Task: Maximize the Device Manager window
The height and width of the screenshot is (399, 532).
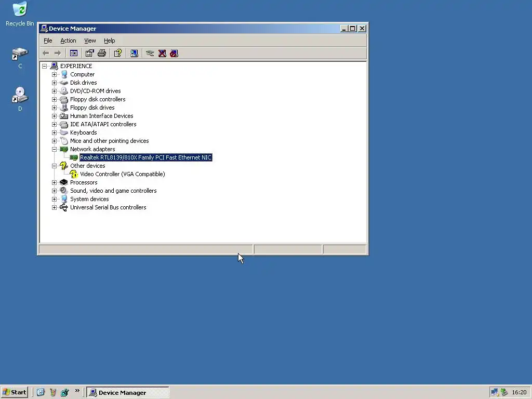Action: click(x=353, y=29)
